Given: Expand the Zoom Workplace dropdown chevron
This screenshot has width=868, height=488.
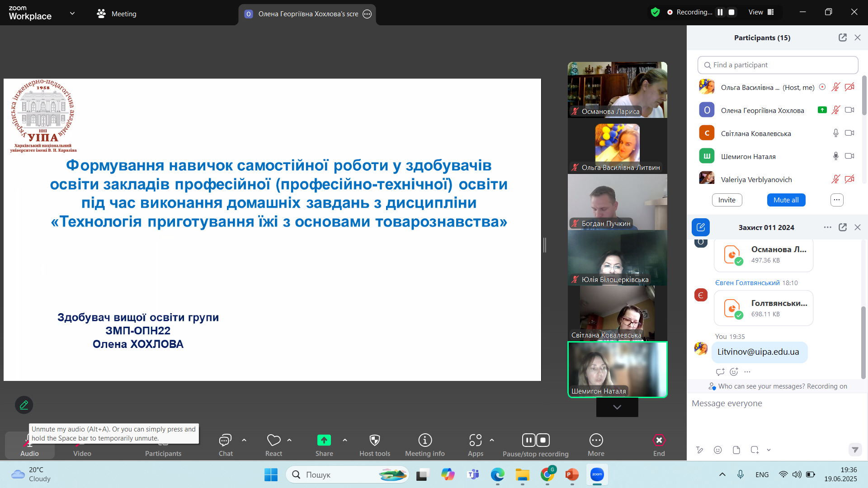Looking at the screenshot, I should pos(72,14).
